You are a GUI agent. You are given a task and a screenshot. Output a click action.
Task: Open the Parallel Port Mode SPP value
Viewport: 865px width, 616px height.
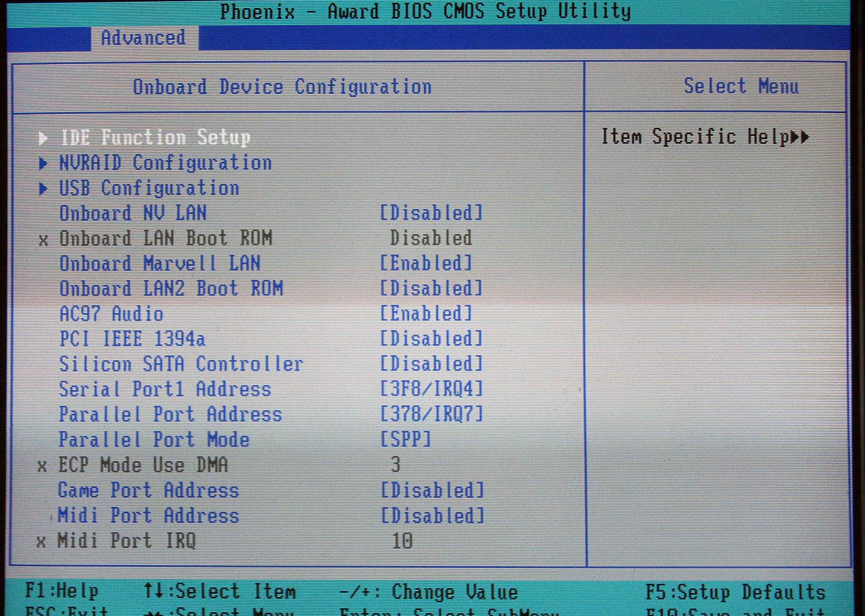(405, 439)
